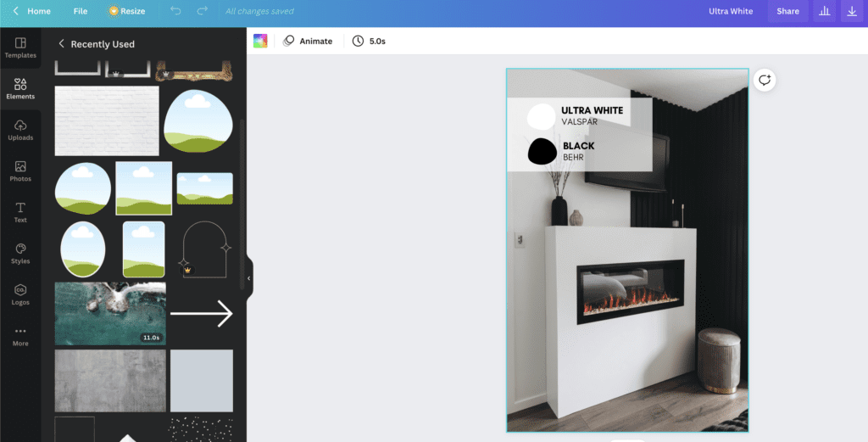Click the Ultra White design title
The width and height of the screenshot is (868, 442).
coord(730,11)
